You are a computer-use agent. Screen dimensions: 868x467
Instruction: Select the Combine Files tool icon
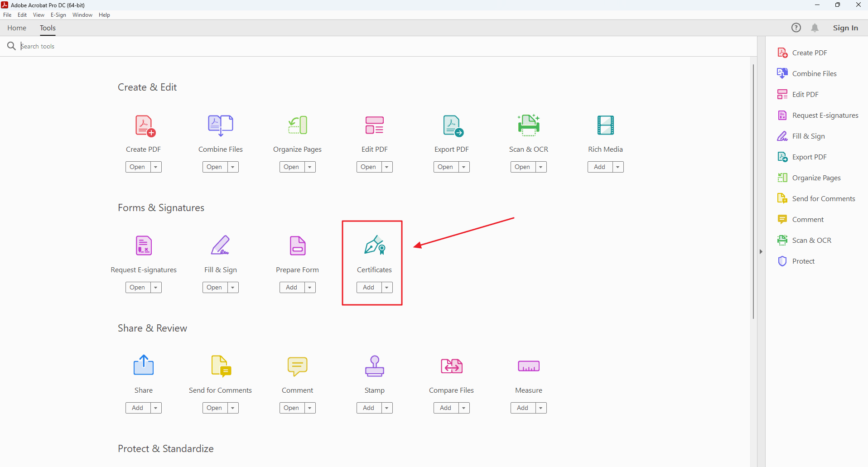click(x=221, y=125)
